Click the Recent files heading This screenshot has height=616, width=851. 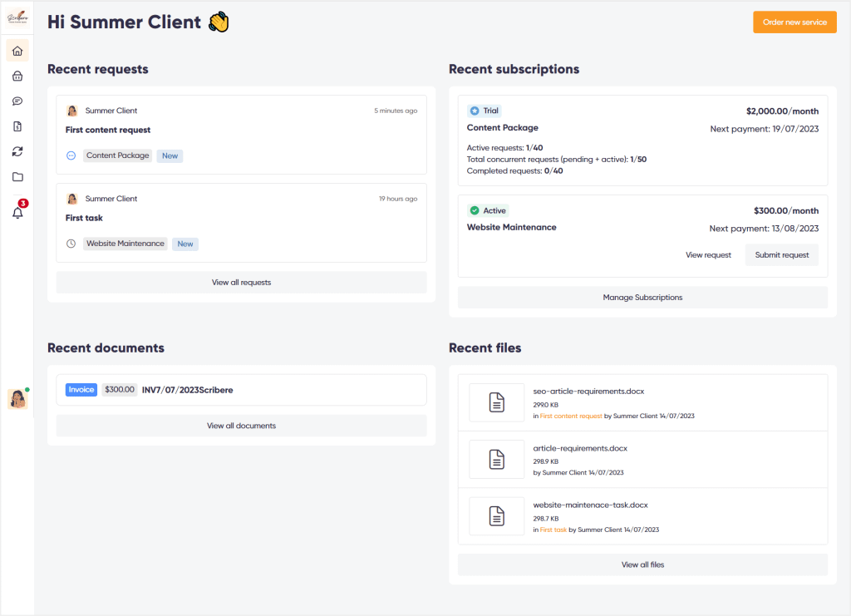pyautogui.click(x=485, y=347)
